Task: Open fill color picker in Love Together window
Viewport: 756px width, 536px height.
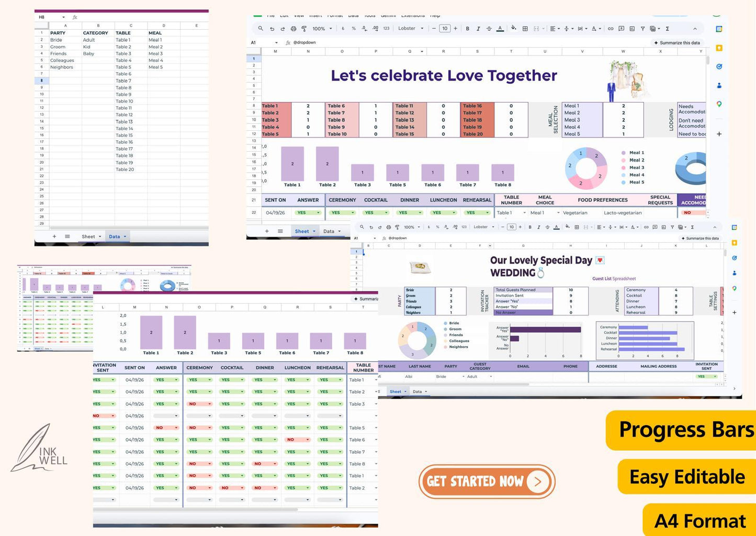Action: [514, 29]
